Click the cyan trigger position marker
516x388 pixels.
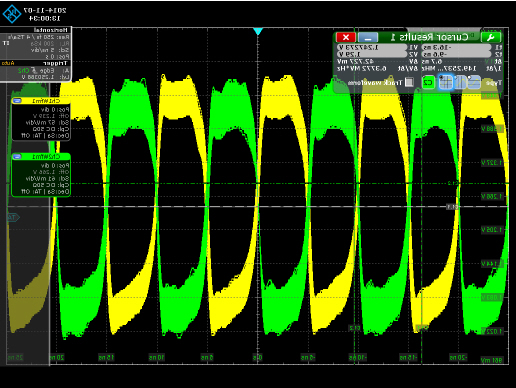tap(258, 31)
